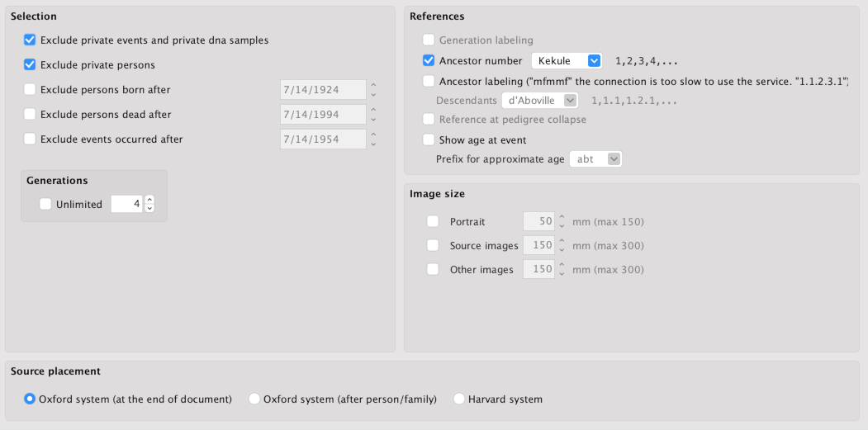The height and width of the screenshot is (430, 868).
Task: Select Harvard system source placement
Action: pos(459,399)
